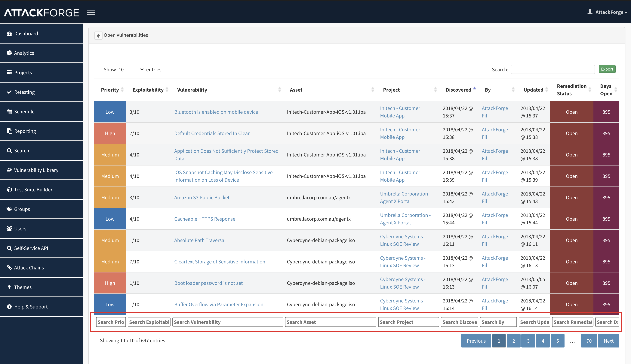Viewport: 631px width, 364px height.
Task: Sort table by Asset column
Action: 332,90
